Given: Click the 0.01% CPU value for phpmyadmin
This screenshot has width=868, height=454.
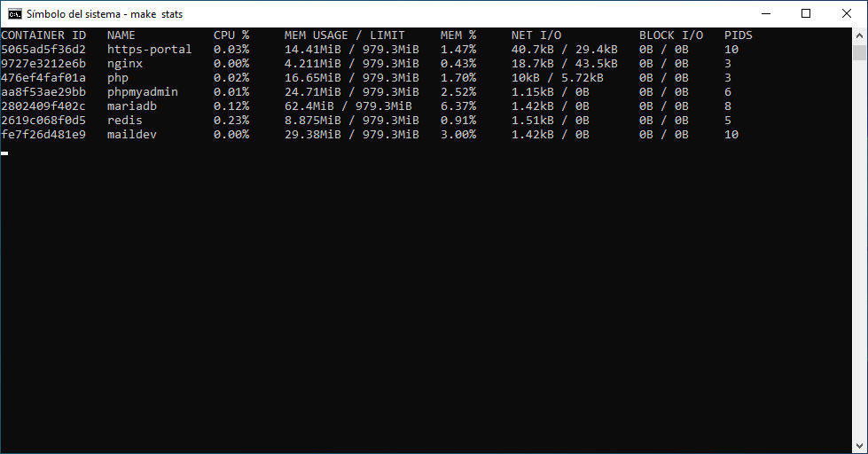Looking at the screenshot, I should (231, 92).
